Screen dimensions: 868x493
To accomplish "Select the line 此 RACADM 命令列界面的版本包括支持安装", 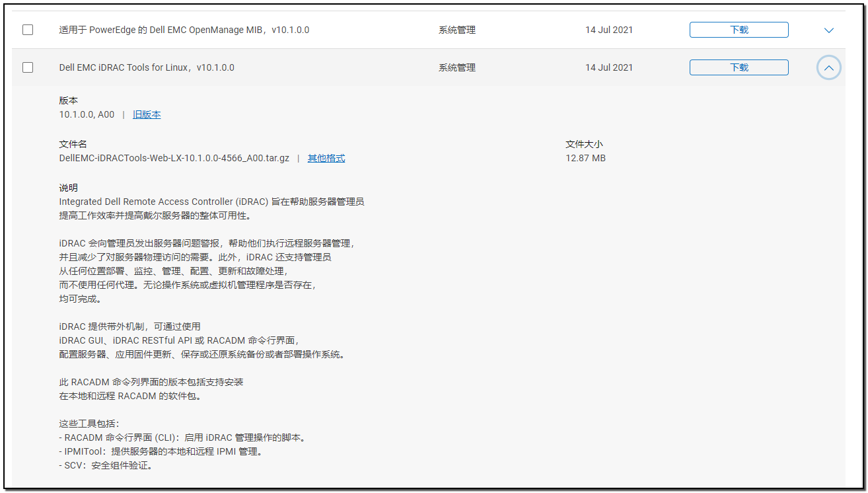I will tap(151, 382).
